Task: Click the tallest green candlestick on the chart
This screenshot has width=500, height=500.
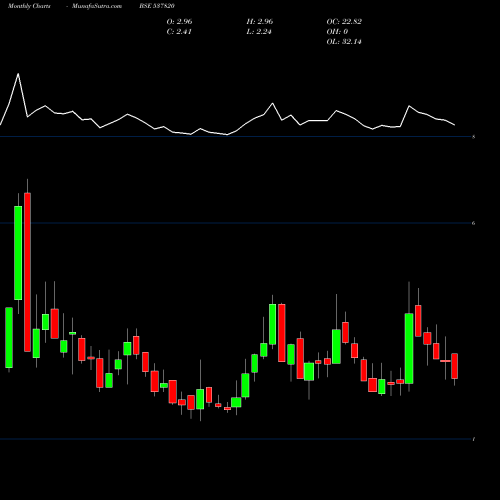Action: 18,253
